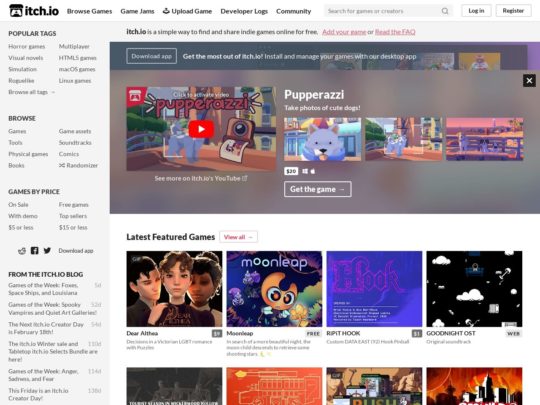Viewport: 540px width, 405px height.
Task: Open Game Jams menu
Action: [x=137, y=11]
